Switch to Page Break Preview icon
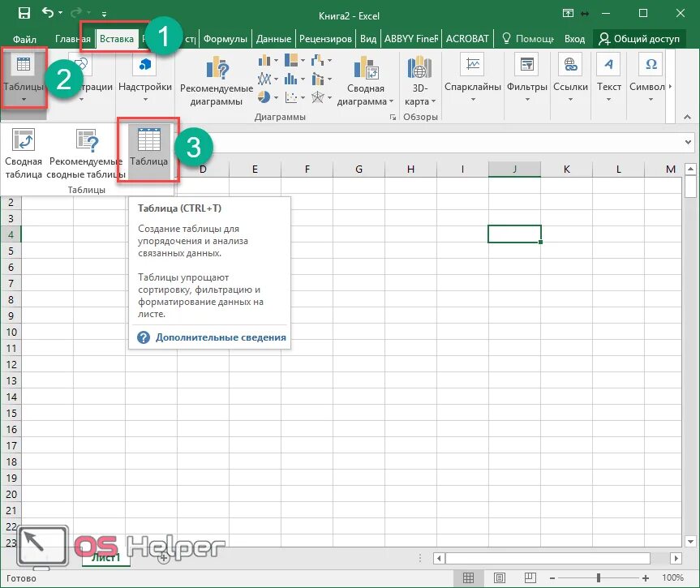 pos(530,578)
